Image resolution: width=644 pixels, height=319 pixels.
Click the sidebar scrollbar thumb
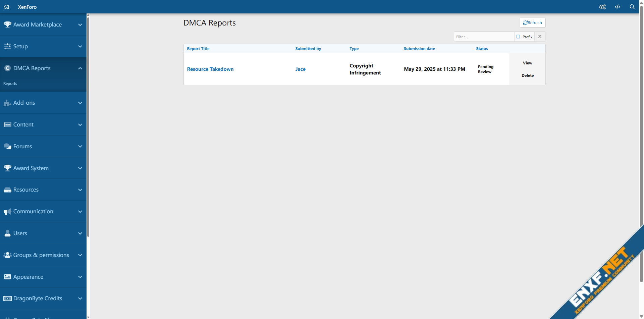click(88, 127)
